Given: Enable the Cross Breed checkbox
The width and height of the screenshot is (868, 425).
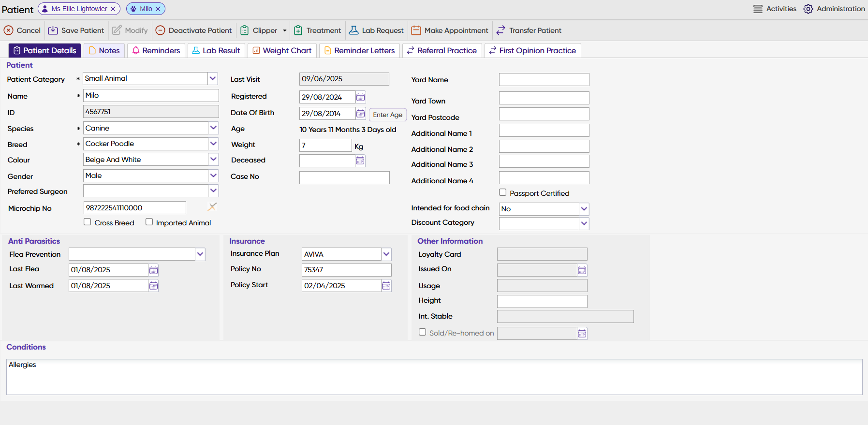Looking at the screenshot, I should tap(88, 222).
